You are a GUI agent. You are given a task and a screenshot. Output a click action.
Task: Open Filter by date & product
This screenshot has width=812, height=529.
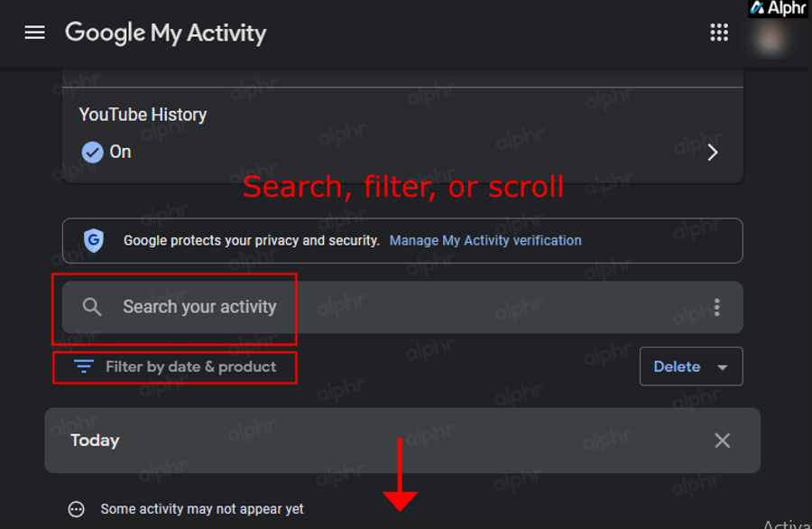point(175,367)
